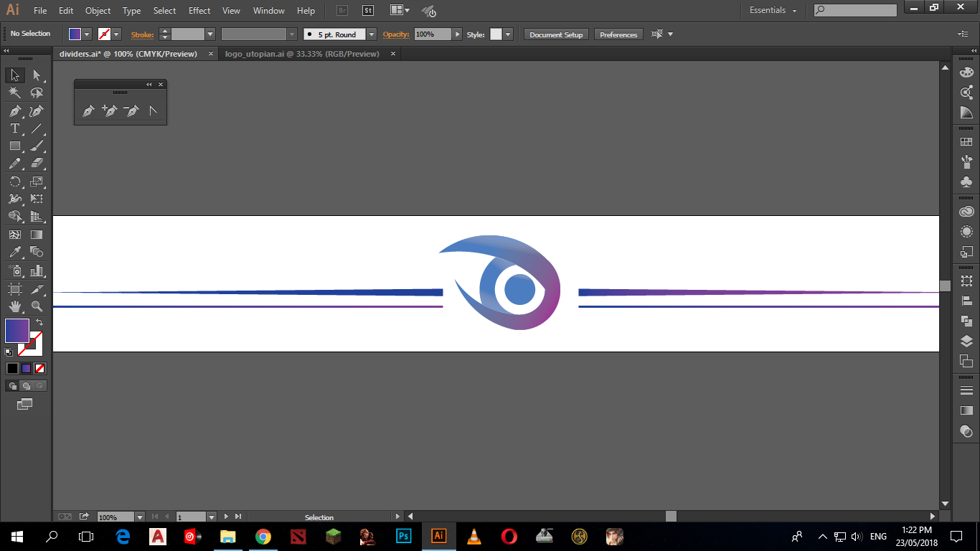Select the Paintbrush tool
Image resolution: width=980 pixels, height=551 pixels.
tap(37, 146)
